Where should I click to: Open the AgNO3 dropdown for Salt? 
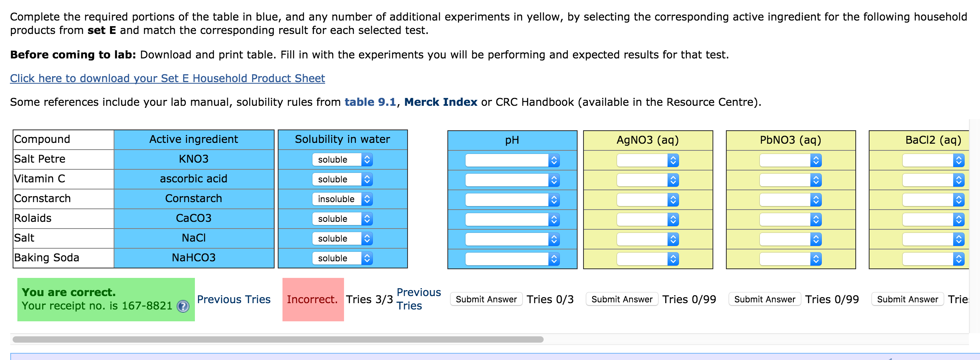pyautogui.click(x=648, y=239)
